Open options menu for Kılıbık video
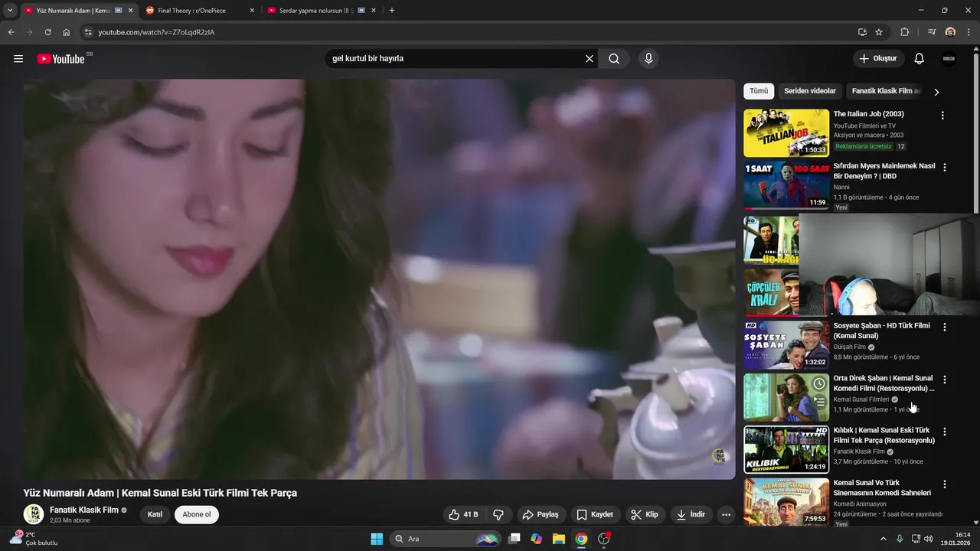980x551 pixels. (x=944, y=432)
